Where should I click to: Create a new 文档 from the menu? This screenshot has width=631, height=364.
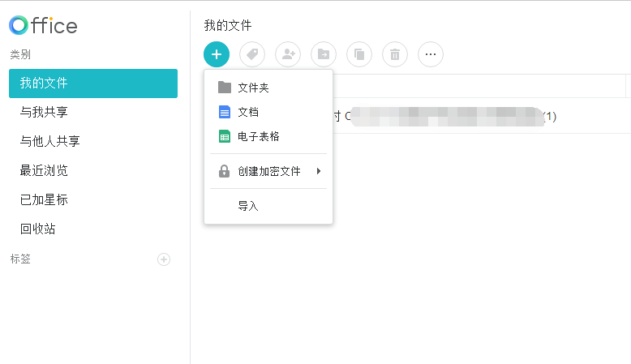point(247,112)
